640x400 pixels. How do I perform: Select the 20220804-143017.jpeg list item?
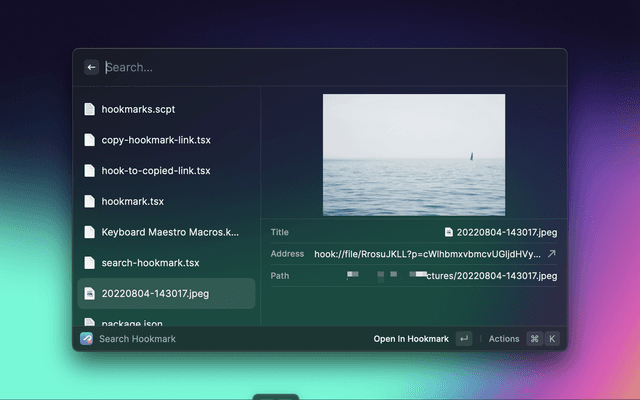155,294
